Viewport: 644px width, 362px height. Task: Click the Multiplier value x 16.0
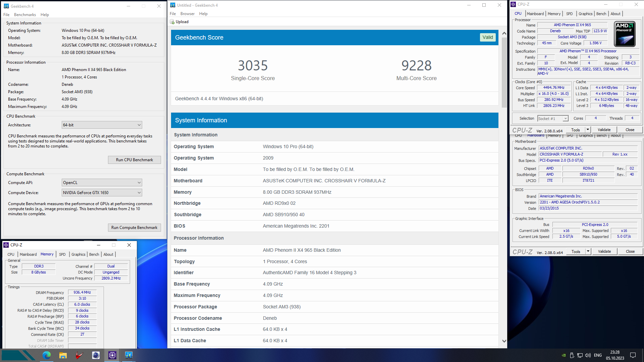554,94
